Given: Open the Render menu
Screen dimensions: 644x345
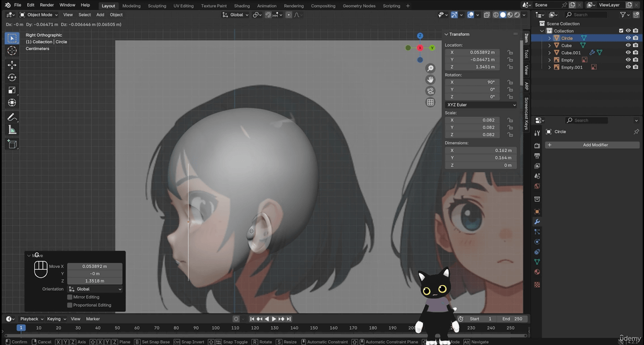Looking at the screenshot, I should [47, 5].
